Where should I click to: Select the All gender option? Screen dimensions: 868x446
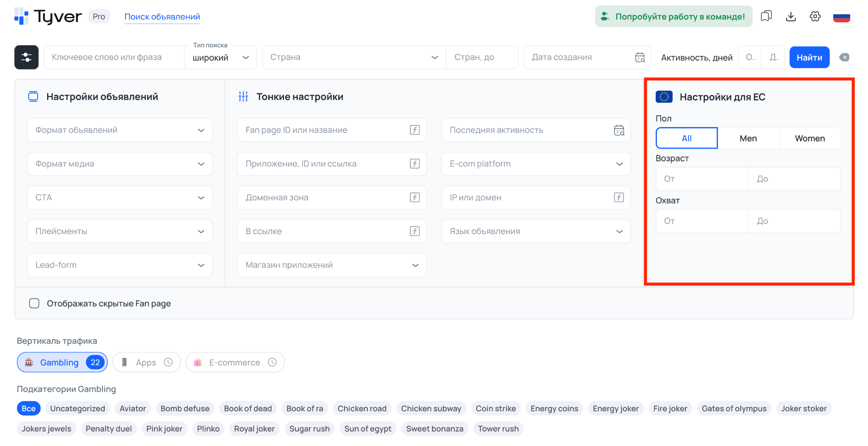pyautogui.click(x=687, y=138)
